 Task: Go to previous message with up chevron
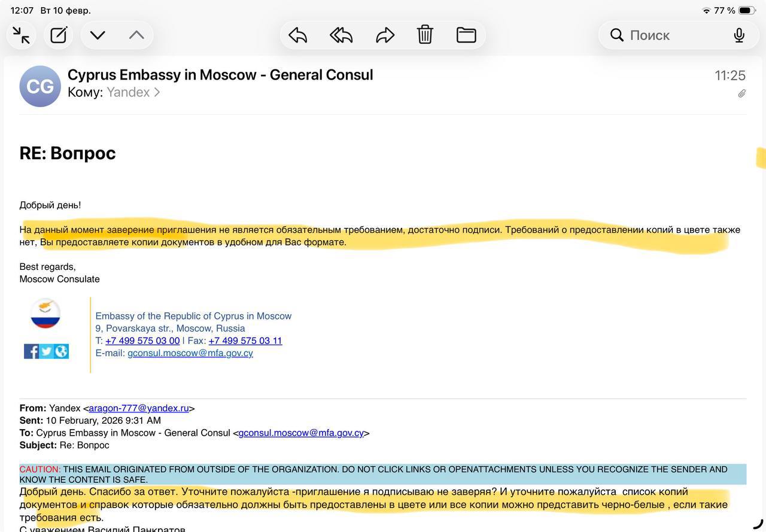click(136, 35)
